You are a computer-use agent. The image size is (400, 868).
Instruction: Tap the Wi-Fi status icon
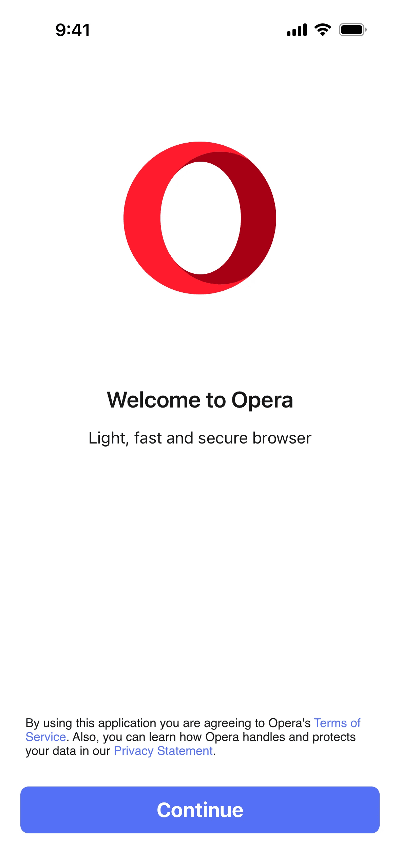(x=323, y=30)
